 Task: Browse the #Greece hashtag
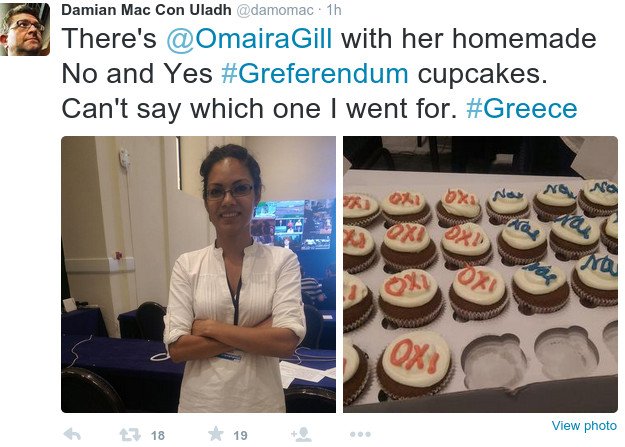522,108
